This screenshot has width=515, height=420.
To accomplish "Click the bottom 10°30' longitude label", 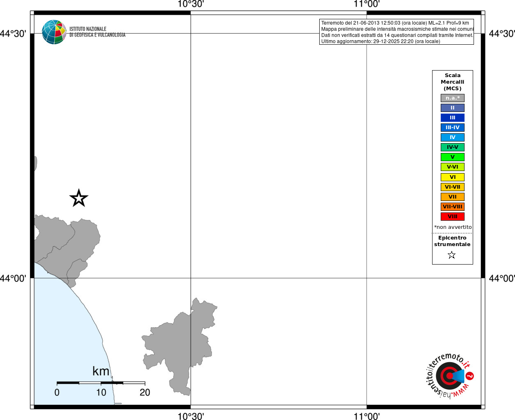I will coord(190,416).
